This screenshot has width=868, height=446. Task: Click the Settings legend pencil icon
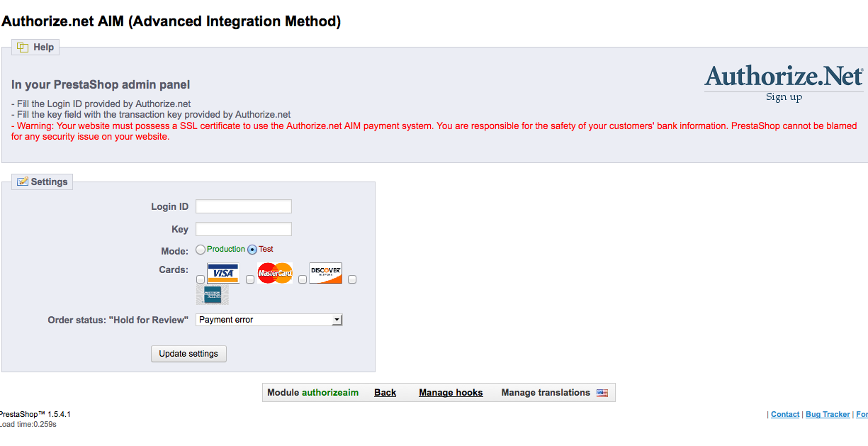tap(23, 182)
